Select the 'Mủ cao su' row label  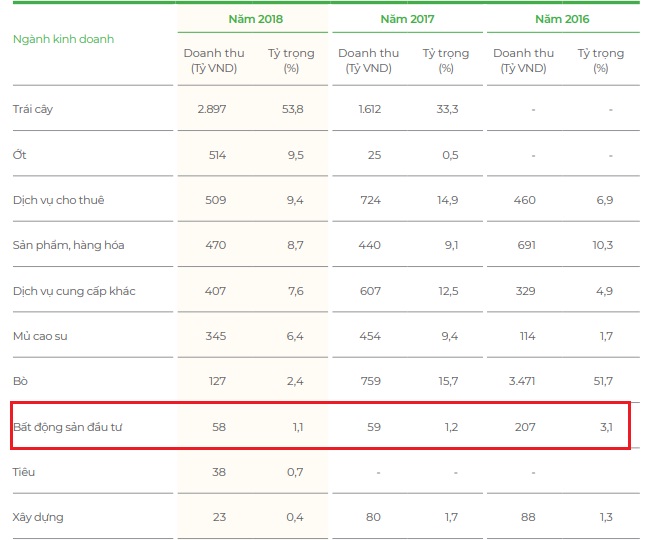pyautogui.click(x=40, y=336)
